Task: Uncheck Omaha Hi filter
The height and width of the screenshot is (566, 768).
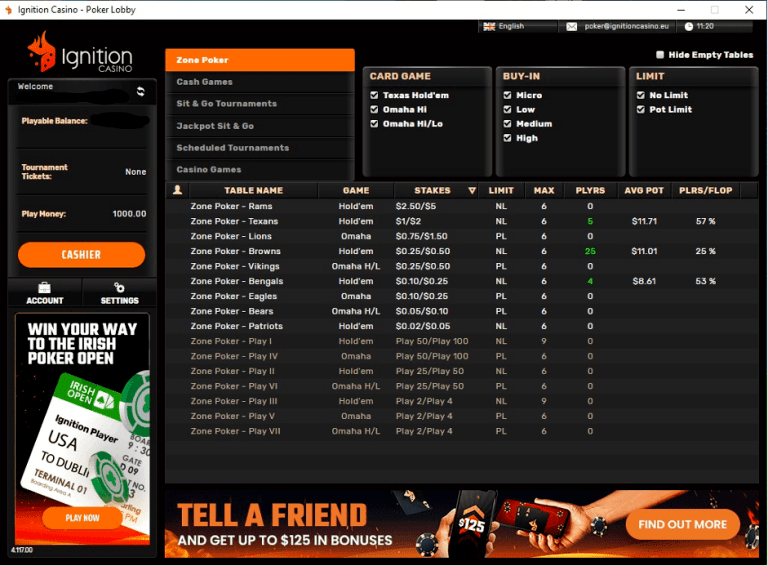Action: 374,109
